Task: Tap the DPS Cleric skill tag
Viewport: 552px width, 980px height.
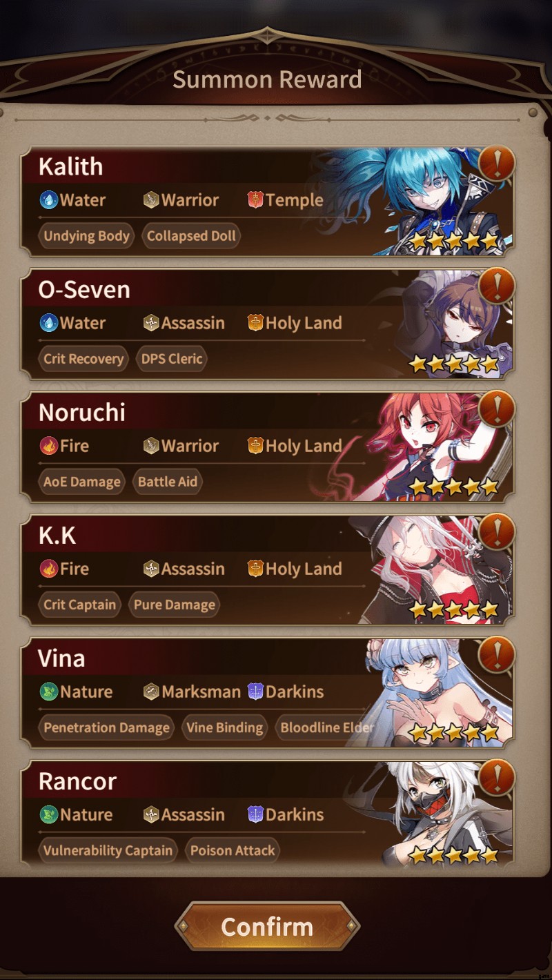Action: coord(172,359)
